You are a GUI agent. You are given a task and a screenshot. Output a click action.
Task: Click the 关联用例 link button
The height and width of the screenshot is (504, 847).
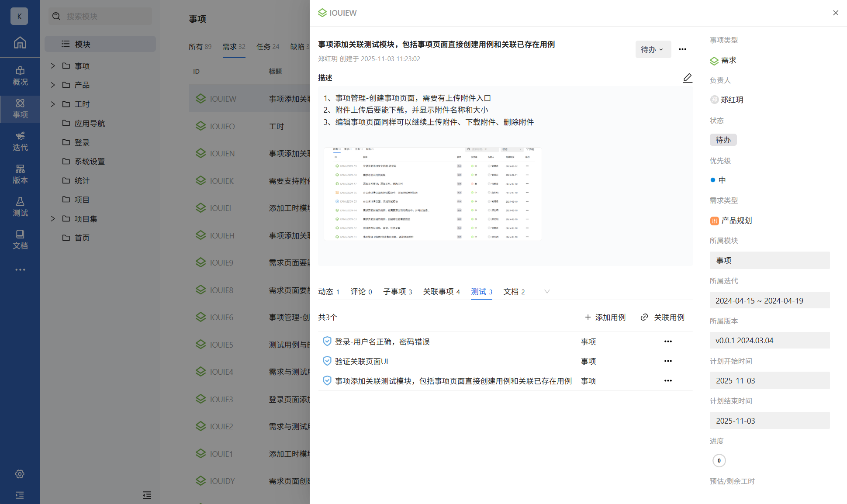(663, 318)
